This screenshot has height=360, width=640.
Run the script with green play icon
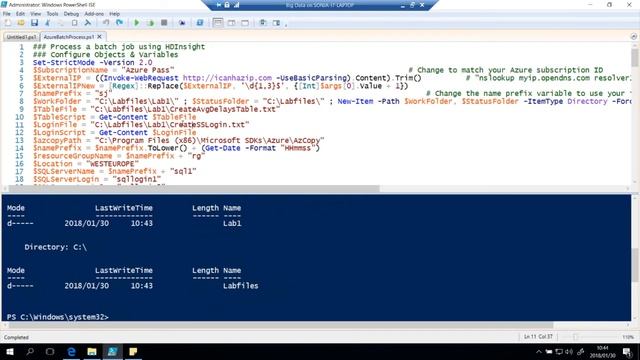click(137, 23)
